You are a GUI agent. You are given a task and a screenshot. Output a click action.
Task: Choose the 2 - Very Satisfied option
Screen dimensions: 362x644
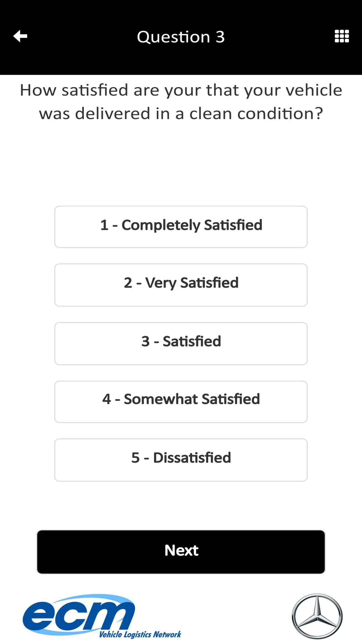181,285
